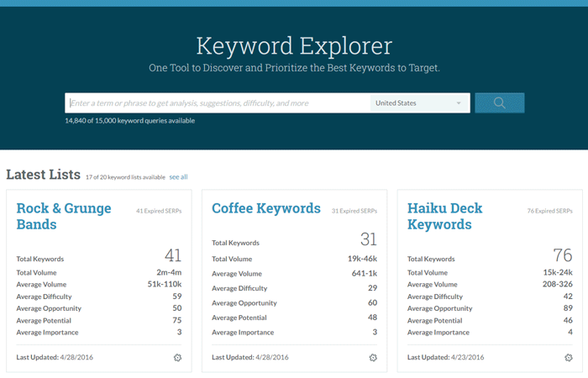Follow the 'see all' lists link

coord(178,177)
